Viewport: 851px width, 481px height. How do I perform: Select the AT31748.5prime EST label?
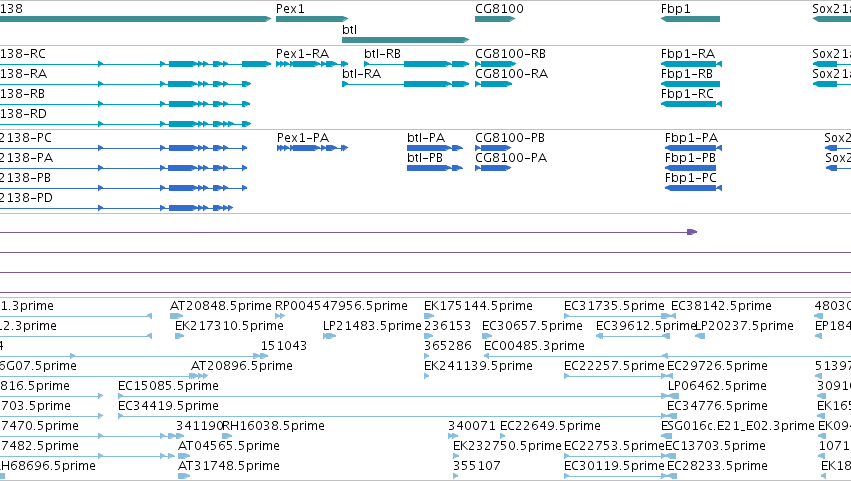228,467
